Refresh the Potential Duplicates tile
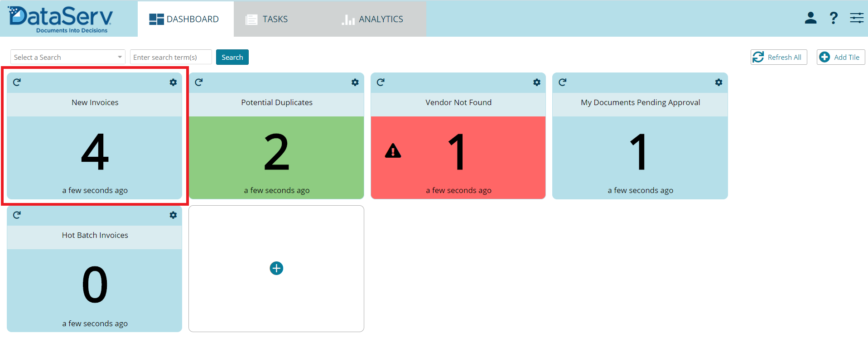Viewport: 868px width, 362px height. click(198, 82)
